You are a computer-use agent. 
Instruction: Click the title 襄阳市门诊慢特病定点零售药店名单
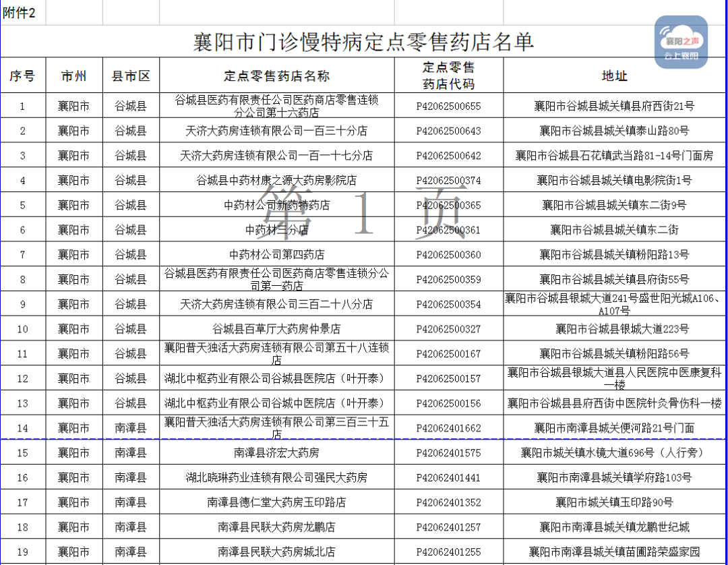[363, 42]
